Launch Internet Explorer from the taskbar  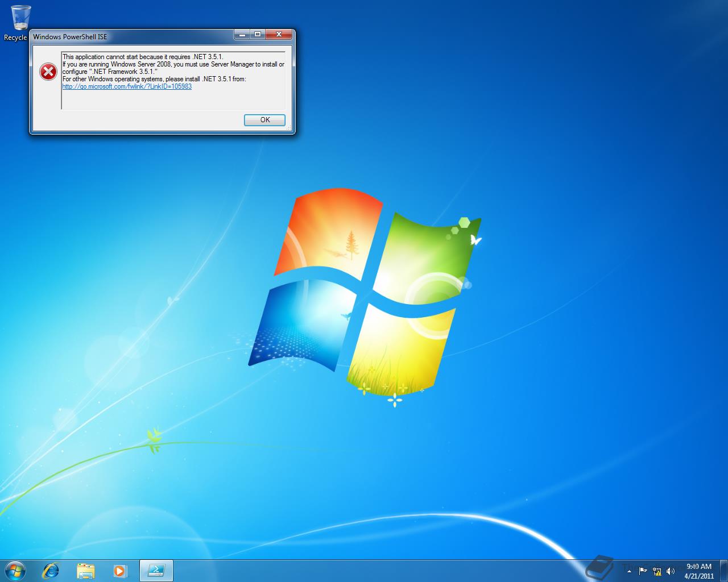click(x=51, y=570)
